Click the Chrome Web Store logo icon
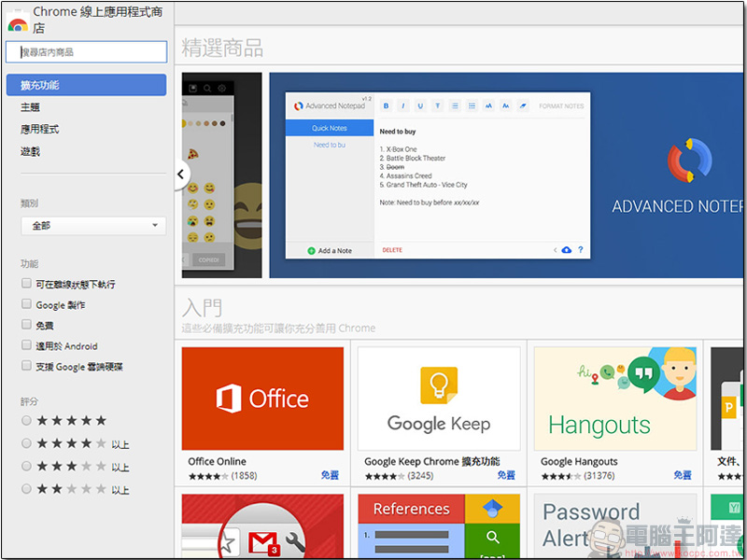Image resolution: width=747 pixels, height=560 pixels. tap(18, 21)
